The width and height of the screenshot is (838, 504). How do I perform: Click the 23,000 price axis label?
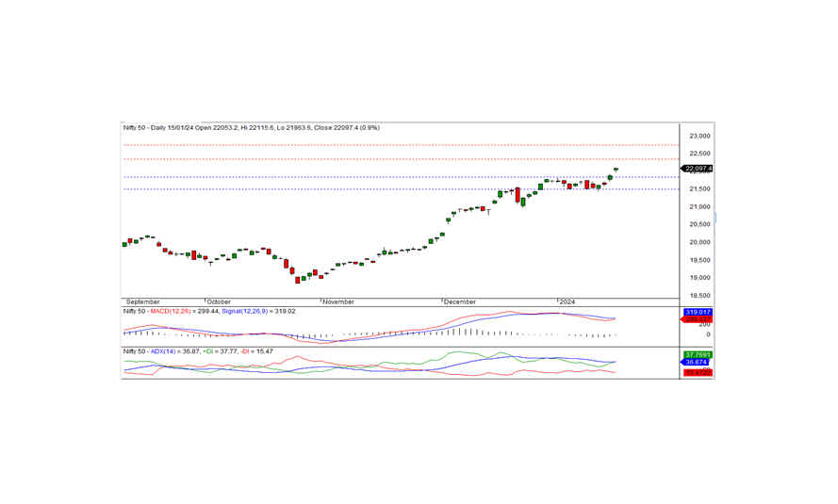point(699,136)
